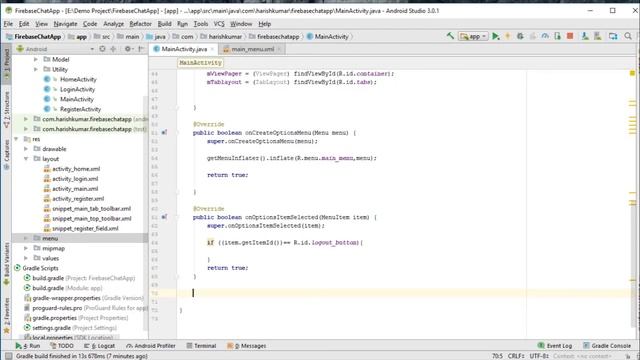Select LoginActivity in project tree
640x360 pixels.
point(77,89)
